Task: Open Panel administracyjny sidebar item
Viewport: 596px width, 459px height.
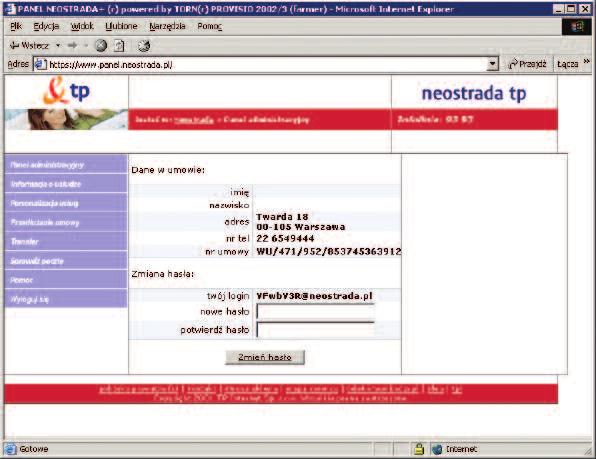Action: point(66,165)
